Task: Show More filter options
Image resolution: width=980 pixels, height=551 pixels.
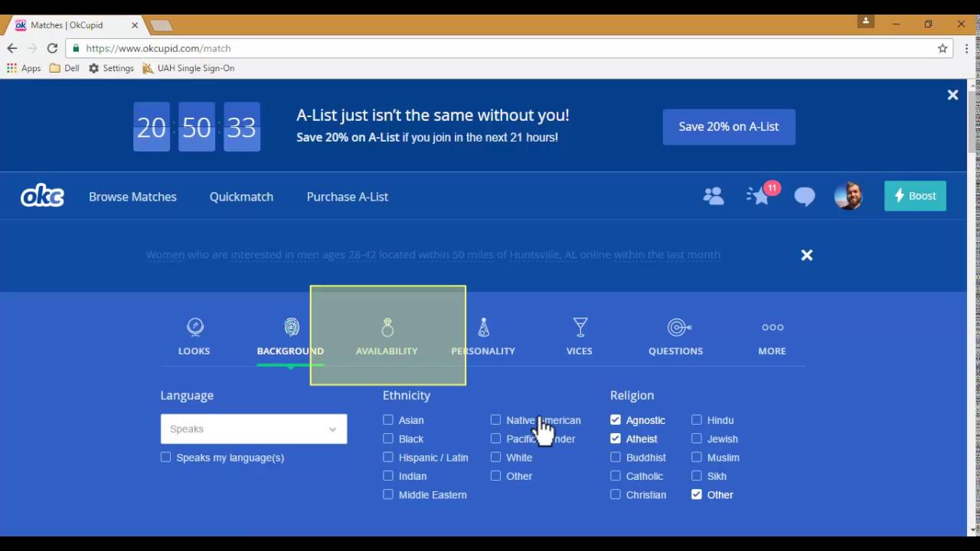Action: click(772, 337)
